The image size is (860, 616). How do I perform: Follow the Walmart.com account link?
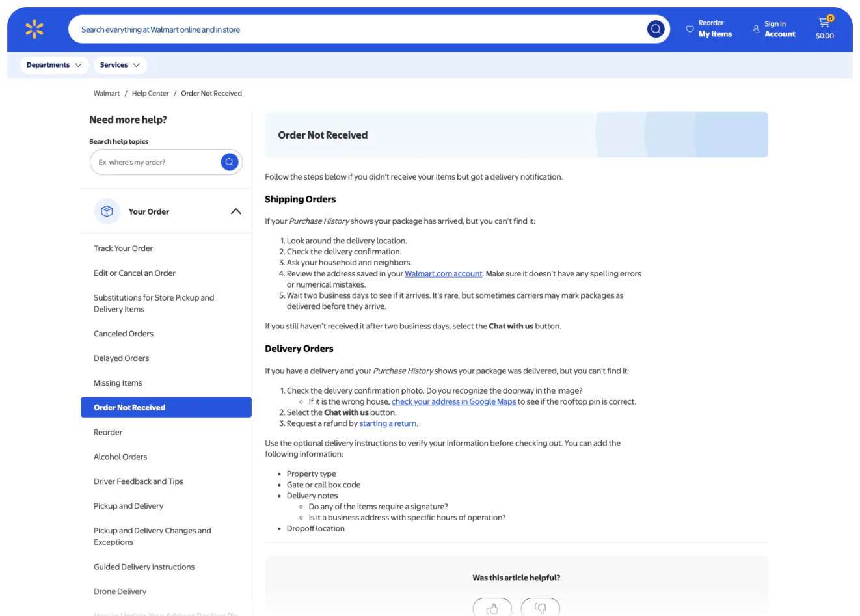coord(444,274)
